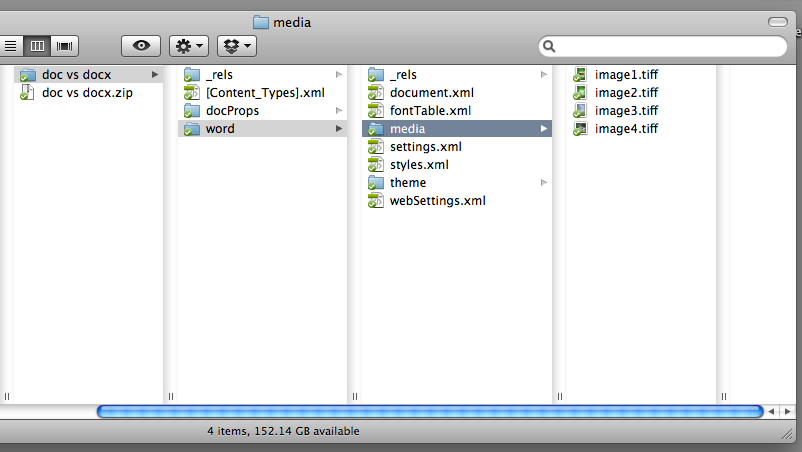Click the Quick Look eye button
802x452 pixels.
[x=141, y=45]
